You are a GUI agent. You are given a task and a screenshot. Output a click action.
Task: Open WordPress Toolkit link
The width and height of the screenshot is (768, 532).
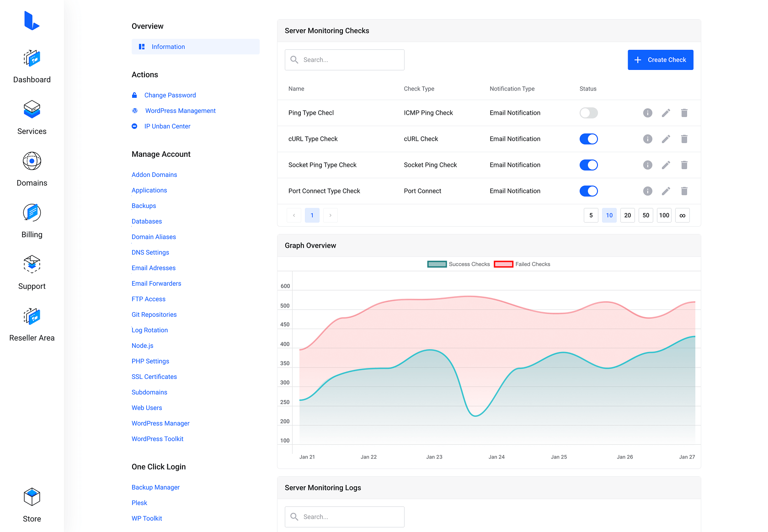coord(157,439)
